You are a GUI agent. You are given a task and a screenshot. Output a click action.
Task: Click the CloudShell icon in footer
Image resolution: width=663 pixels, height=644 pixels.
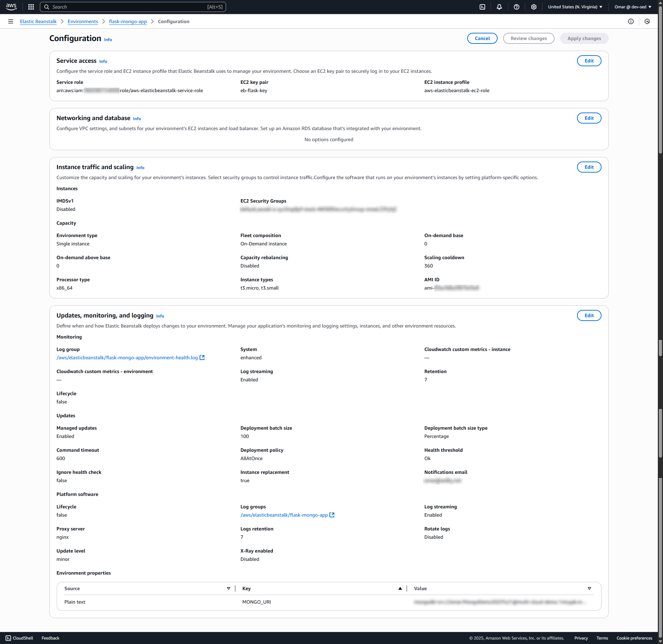(x=8, y=638)
